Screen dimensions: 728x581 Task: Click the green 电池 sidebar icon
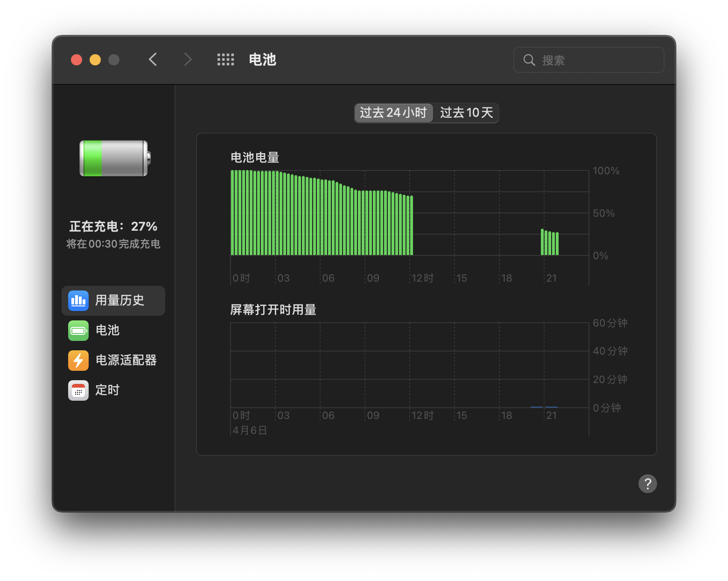coord(78,331)
